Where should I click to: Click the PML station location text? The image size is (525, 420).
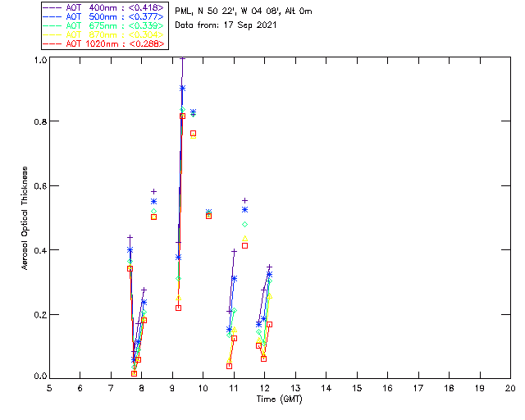pos(244,11)
